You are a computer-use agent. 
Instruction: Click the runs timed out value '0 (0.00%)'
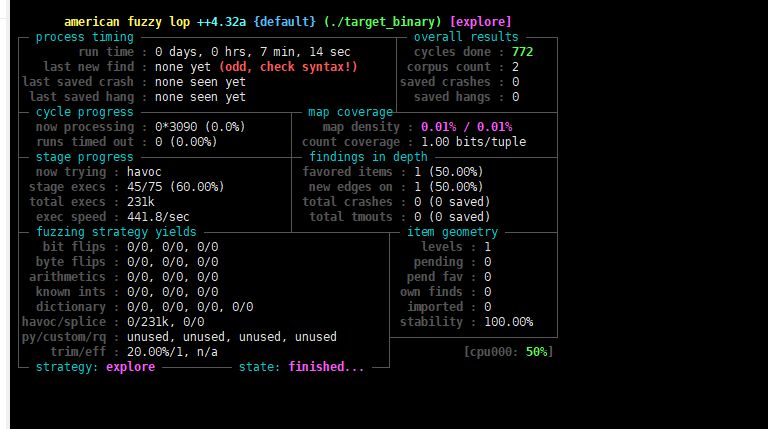186,142
